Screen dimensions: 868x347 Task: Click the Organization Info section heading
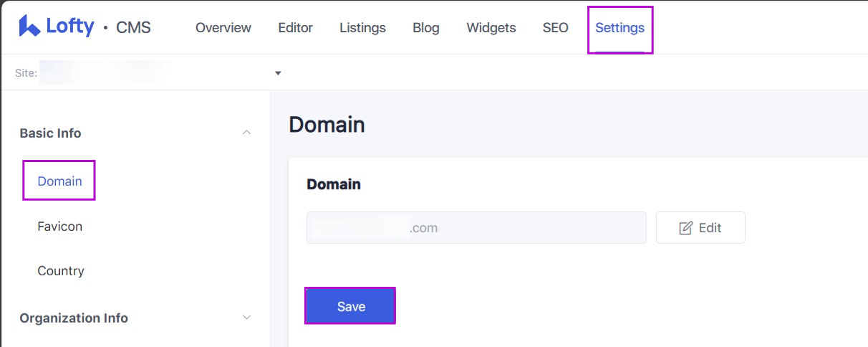coord(74,318)
